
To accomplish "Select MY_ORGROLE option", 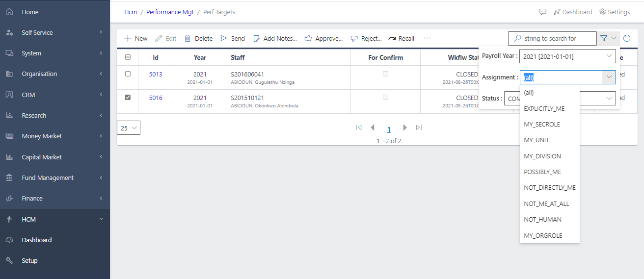I will tap(550, 236).
